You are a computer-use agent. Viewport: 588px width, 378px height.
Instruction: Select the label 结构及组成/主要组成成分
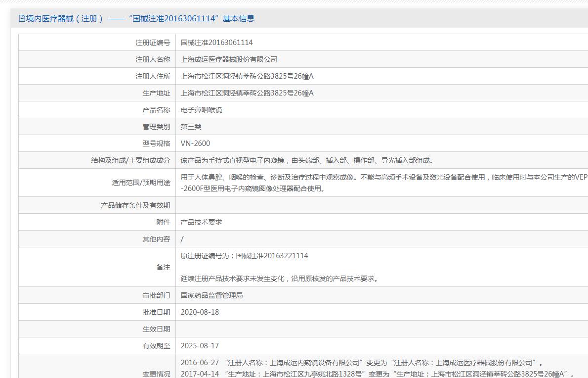pyautogui.click(x=130, y=160)
